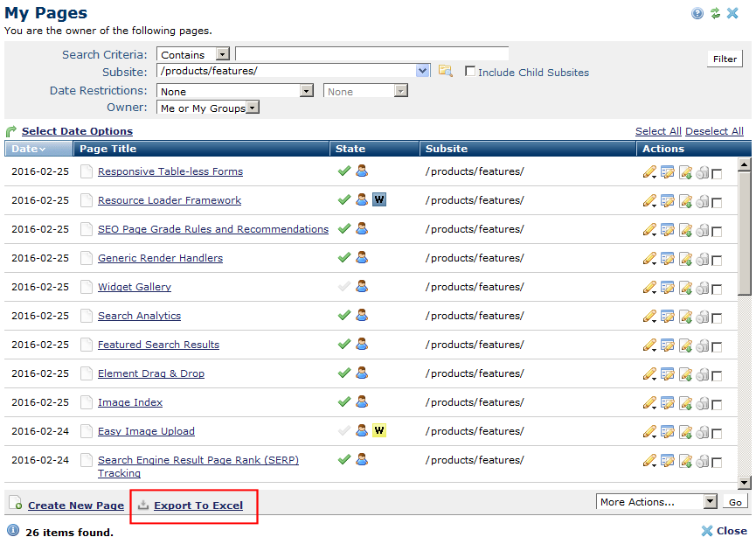Click the page icon beside Widget Gallery title
Screen dimensions: 756x558
point(87,287)
